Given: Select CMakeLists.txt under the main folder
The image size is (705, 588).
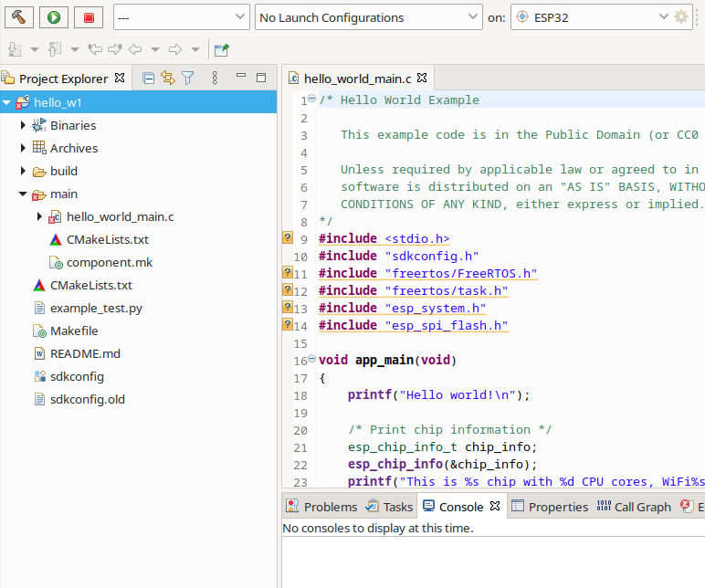Looking at the screenshot, I should tap(108, 239).
